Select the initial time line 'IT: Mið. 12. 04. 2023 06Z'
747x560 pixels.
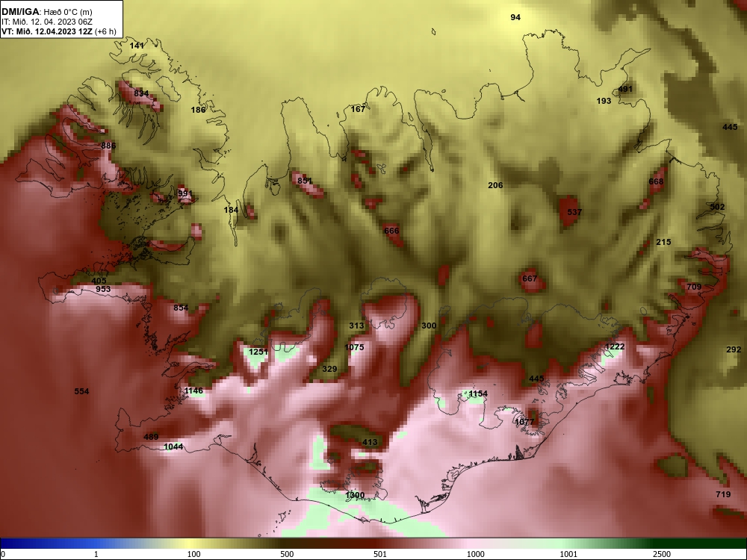[46, 22]
